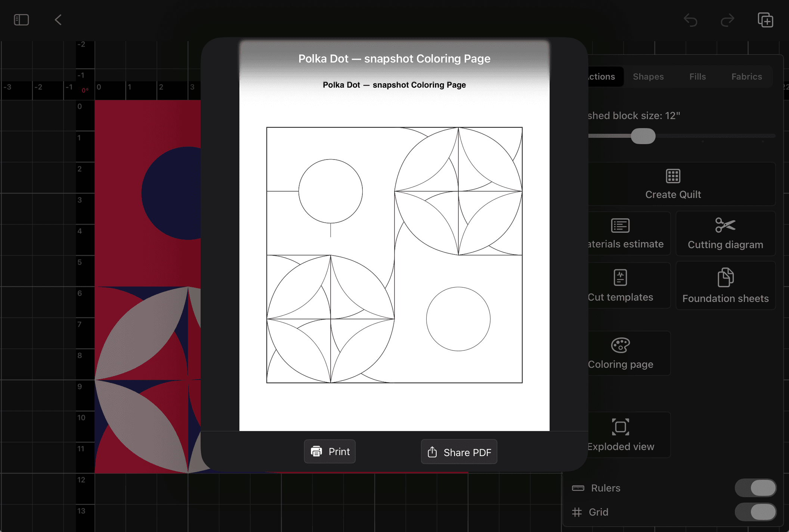Click the share icon beside Share PDF

pos(432,452)
